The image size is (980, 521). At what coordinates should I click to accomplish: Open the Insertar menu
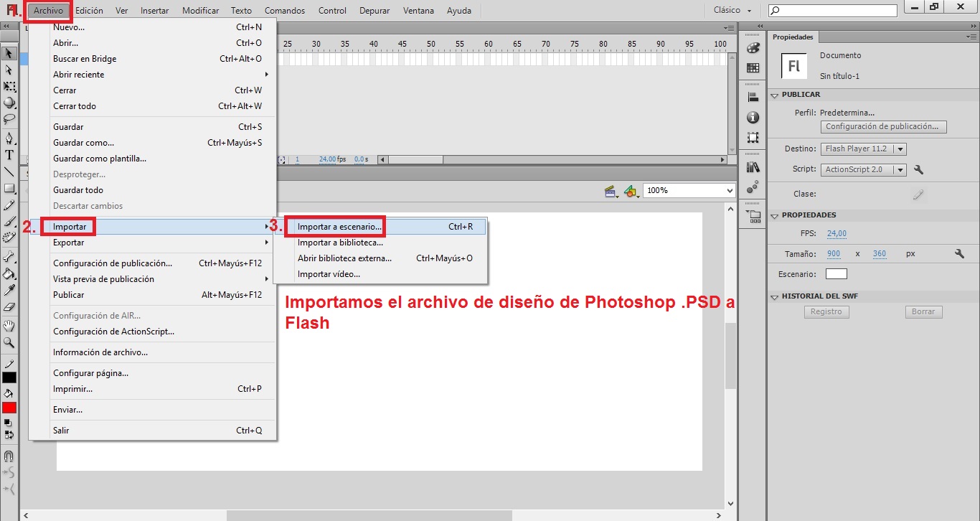click(x=155, y=11)
